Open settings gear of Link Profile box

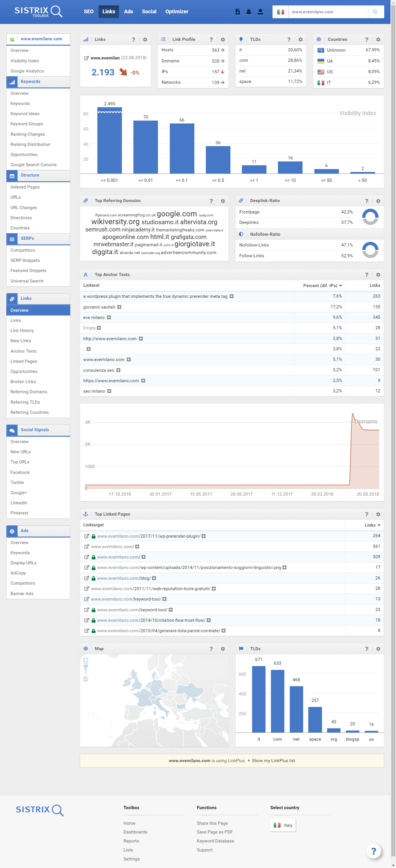pos(223,39)
